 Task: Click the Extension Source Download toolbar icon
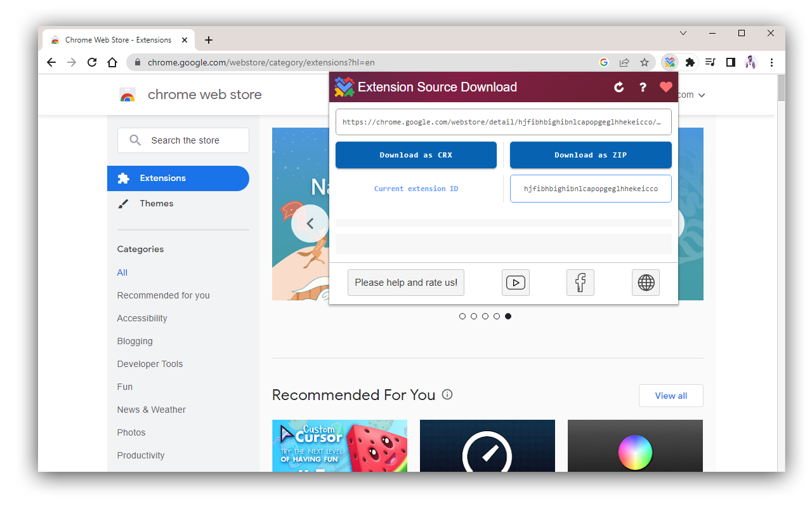coord(670,62)
